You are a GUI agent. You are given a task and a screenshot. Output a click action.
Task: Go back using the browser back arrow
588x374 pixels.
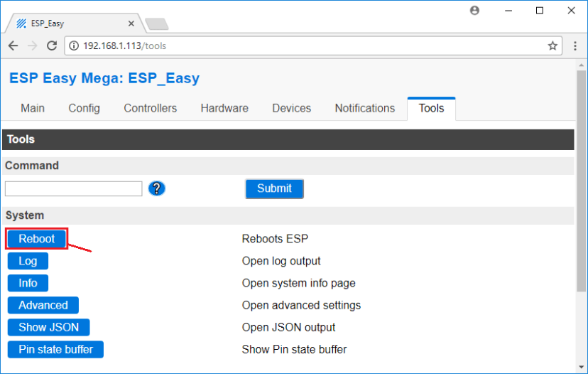pos(13,46)
